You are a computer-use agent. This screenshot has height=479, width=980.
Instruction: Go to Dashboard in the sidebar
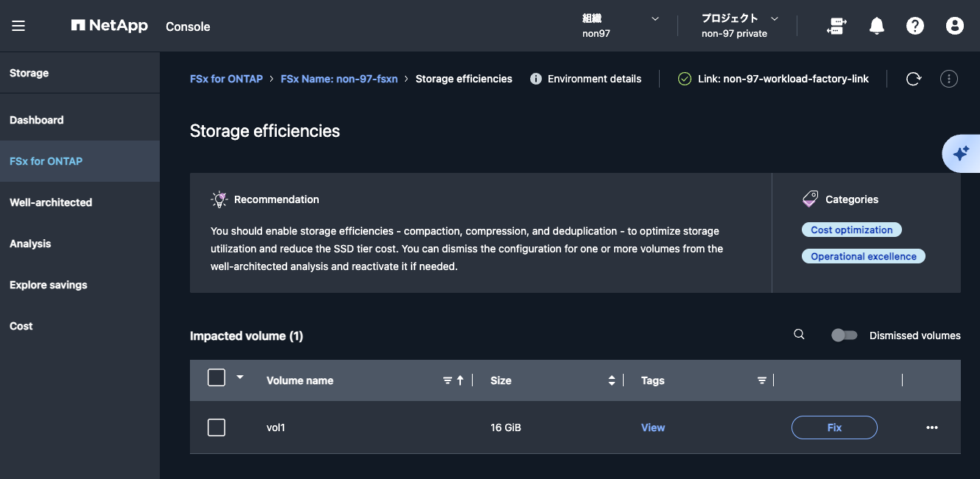(x=80, y=120)
